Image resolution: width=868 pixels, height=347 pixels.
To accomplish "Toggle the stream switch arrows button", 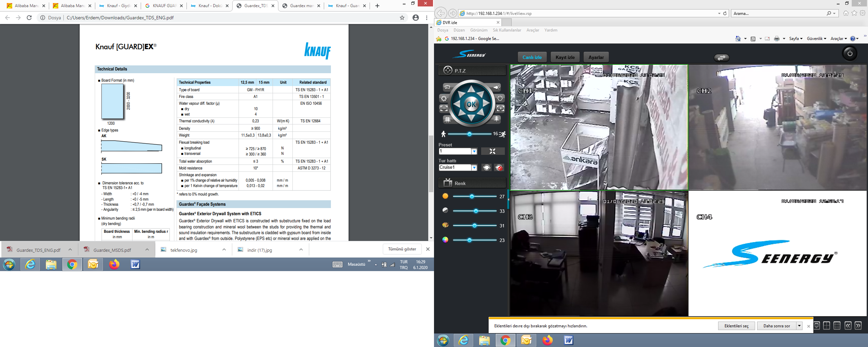I will click(721, 58).
